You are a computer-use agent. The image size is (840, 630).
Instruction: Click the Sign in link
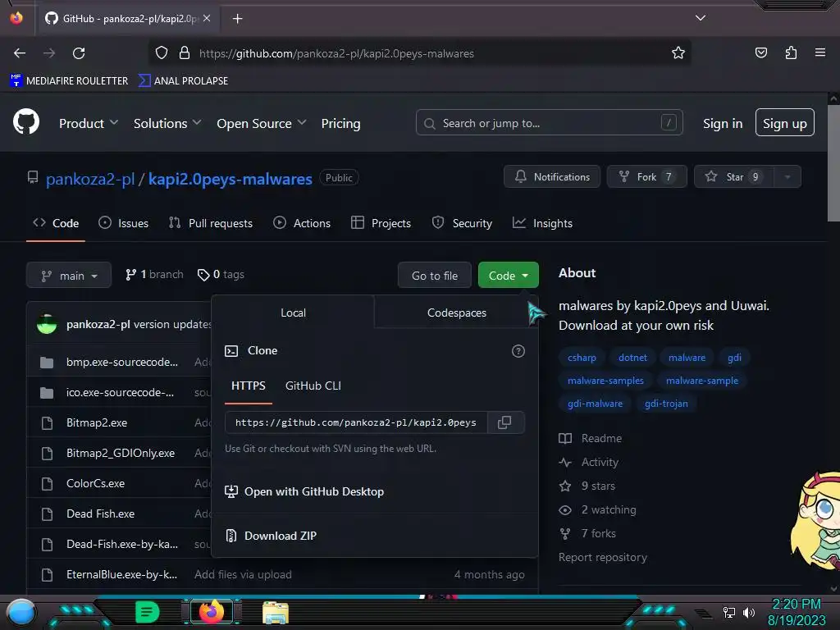[723, 123]
